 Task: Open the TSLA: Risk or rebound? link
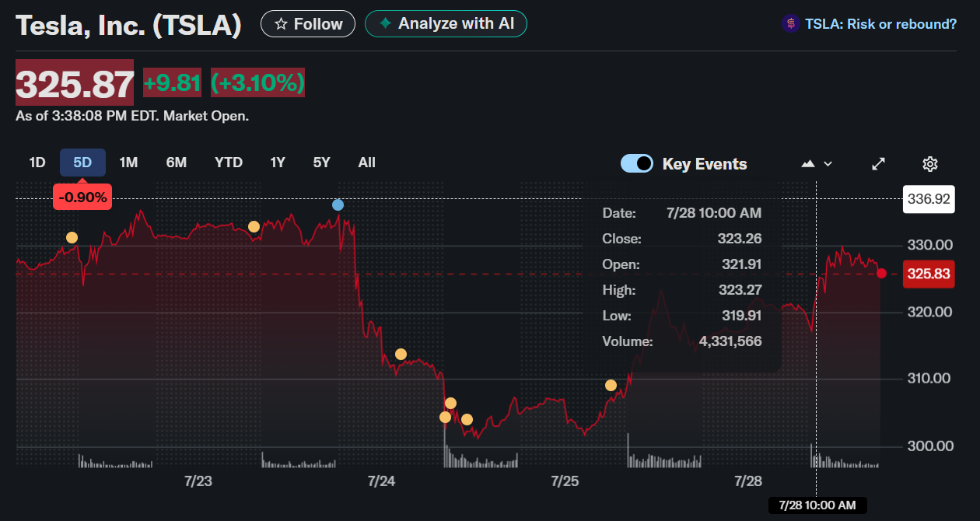tap(880, 24)
